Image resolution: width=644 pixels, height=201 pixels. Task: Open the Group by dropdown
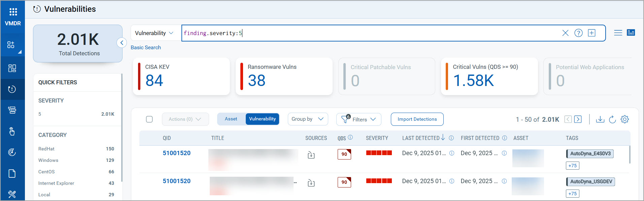tap(308, 119)
